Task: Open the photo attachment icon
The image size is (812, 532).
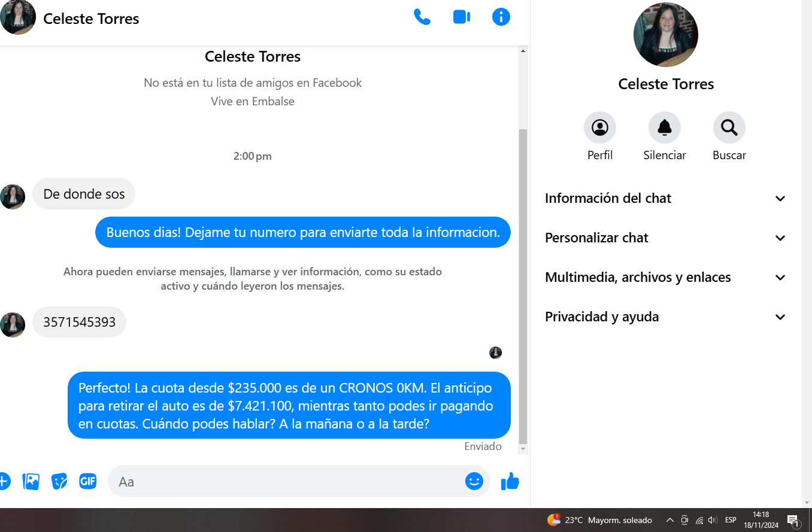Action: (x=31, y=481)
